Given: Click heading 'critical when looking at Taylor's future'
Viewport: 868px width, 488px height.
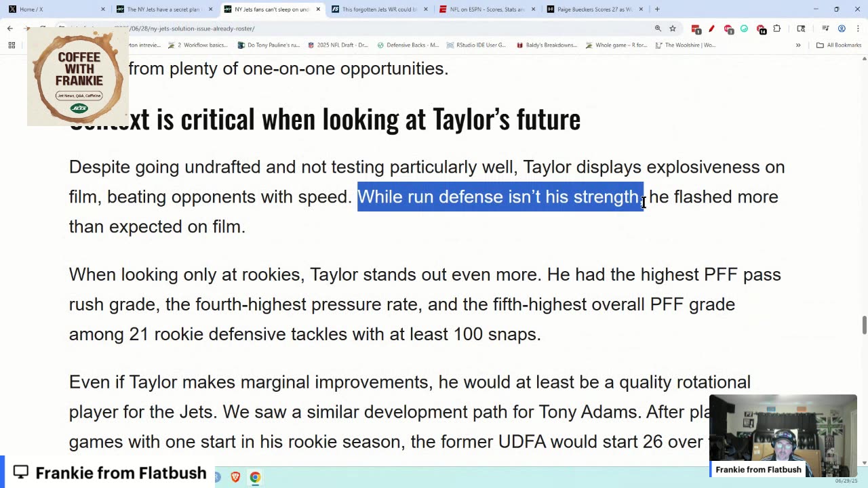Looking at the screenshot, I should [x=380, y=119].
